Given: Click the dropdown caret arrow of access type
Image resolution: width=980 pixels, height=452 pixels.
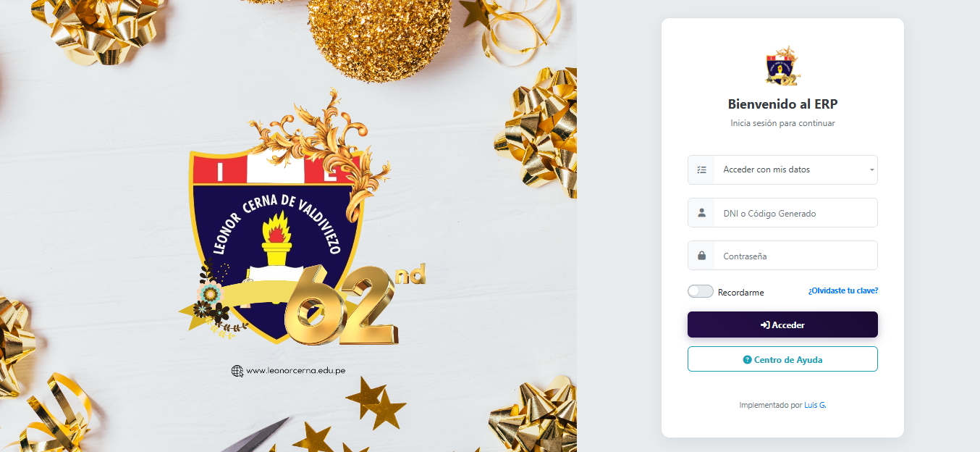Looking at the screenshot, I should 871,170.
